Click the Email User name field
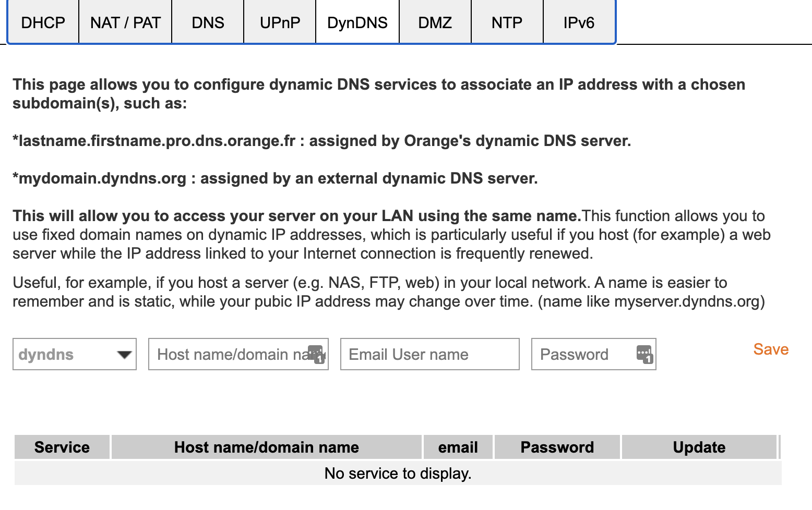This screenshot has height=510, width=812. (x=429, y=355)
